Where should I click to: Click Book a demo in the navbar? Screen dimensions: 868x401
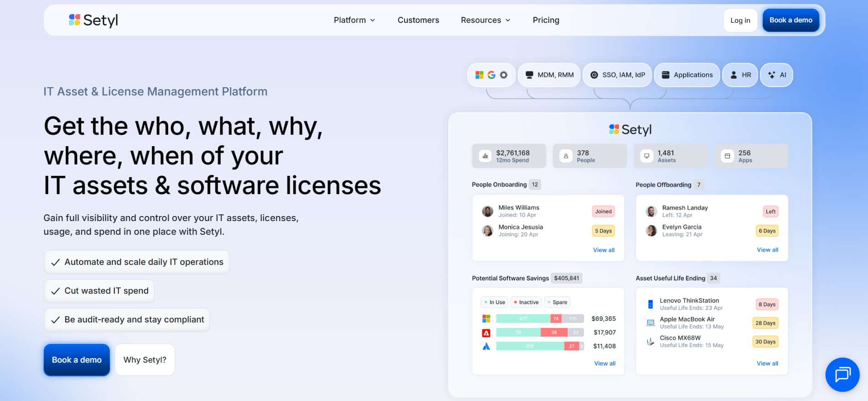791,20
